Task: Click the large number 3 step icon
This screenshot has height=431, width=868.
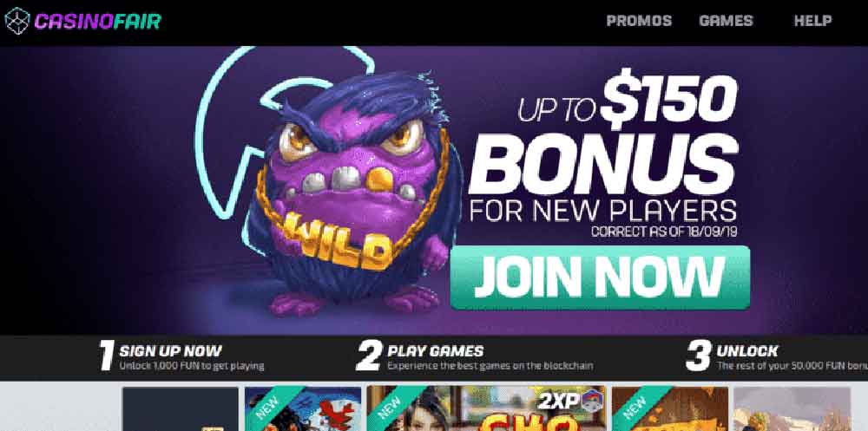Action: point(699,356)
